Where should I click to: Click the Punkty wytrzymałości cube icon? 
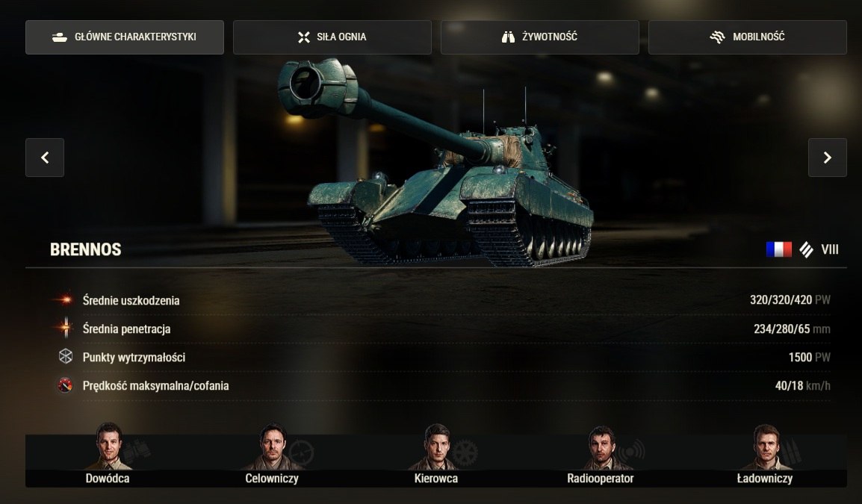pyautogui.click(x=66, y=357)
